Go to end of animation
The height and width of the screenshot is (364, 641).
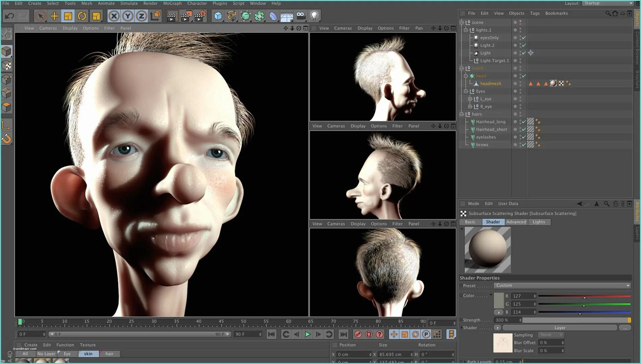[x=343, y=334]
